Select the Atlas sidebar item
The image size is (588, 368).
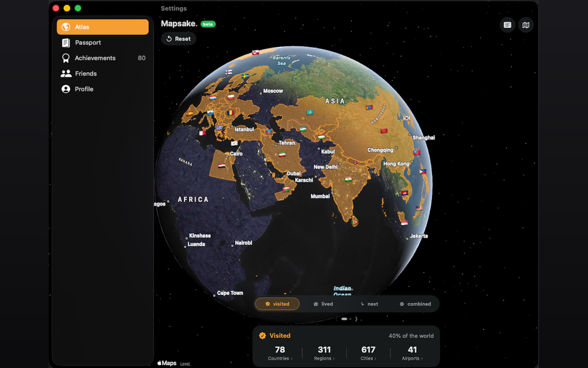[102, 27]
